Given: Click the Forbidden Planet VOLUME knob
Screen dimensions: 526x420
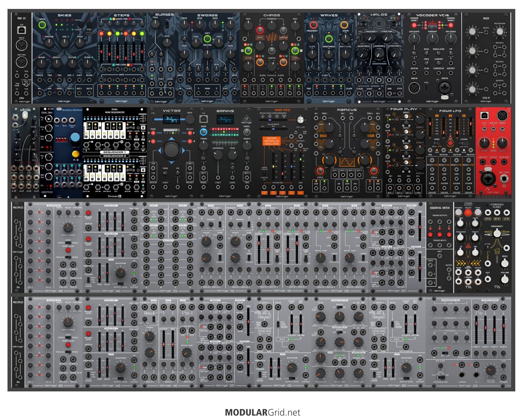Looking at the screenshot, I should (505, 279).
